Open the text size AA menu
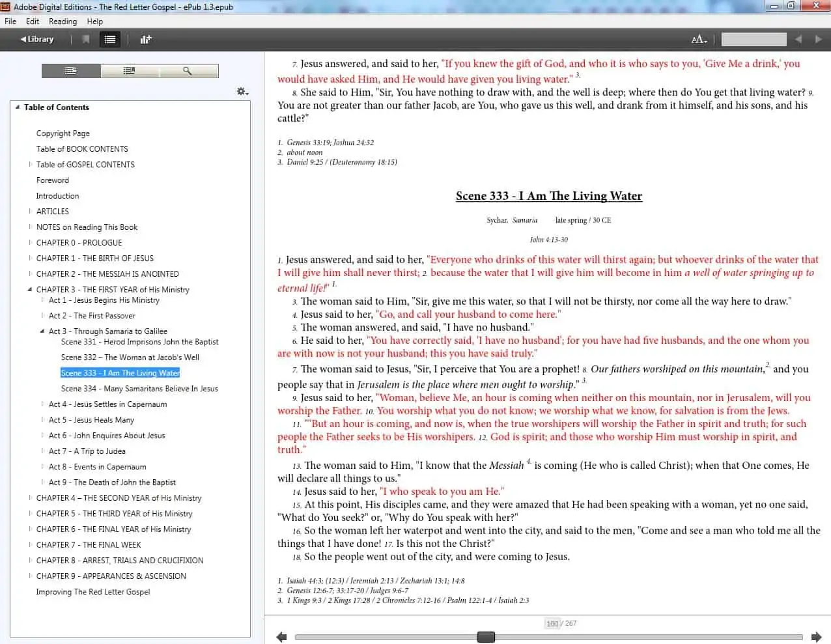This screenshot has width=831, height=644. point(699,40)
